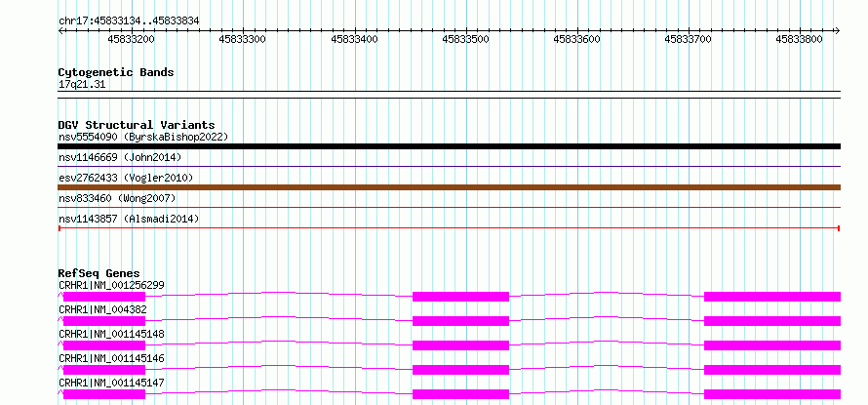Select the Cytogenetic Bands track title
Viewport: 868px width, 405px height.
[x=116, y=72]
